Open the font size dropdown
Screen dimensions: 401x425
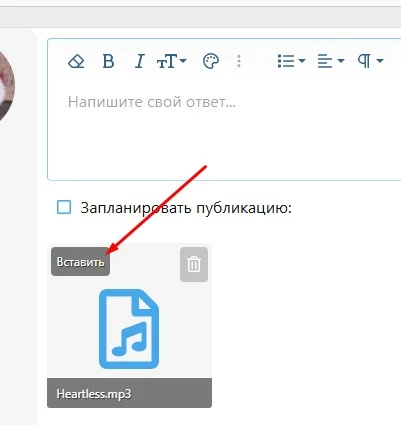click(171, 61)
